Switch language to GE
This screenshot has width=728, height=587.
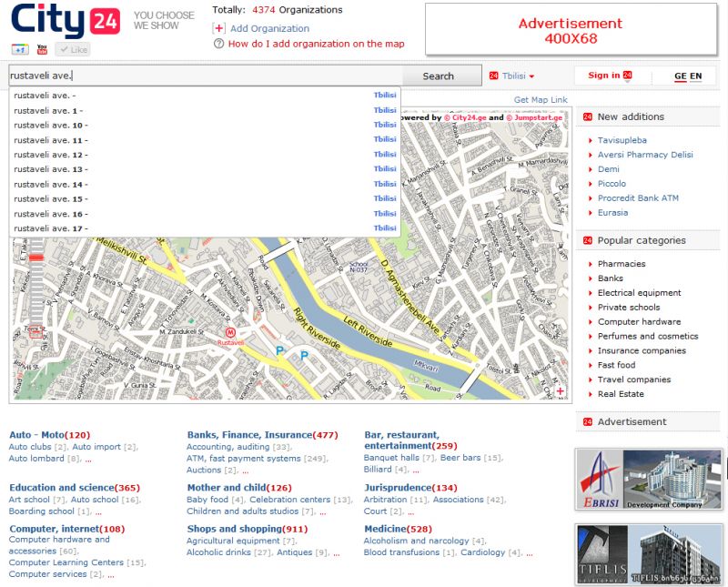tap(680, 76)
